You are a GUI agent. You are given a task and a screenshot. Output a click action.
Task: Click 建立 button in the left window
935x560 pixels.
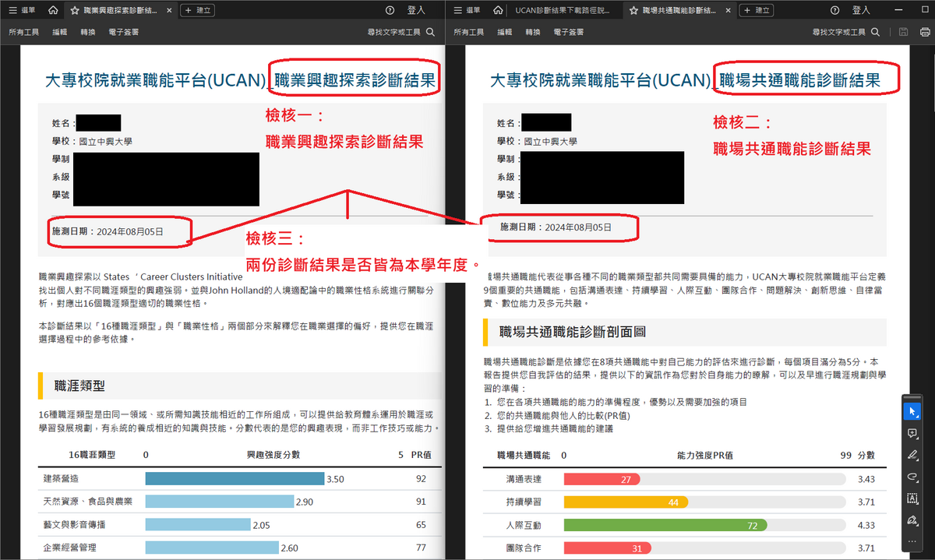click(198, 10)
